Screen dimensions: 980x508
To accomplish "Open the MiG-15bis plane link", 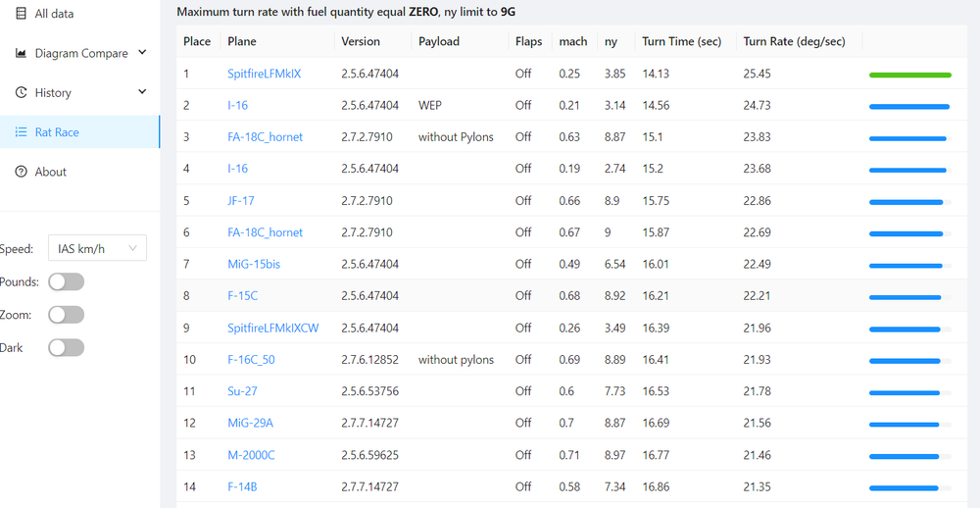I will click(254, 264).
